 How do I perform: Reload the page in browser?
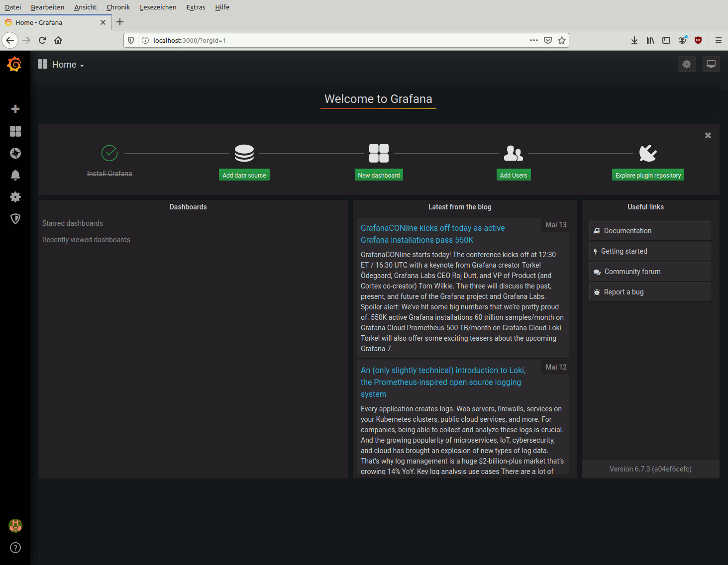[x=42, y=40]
